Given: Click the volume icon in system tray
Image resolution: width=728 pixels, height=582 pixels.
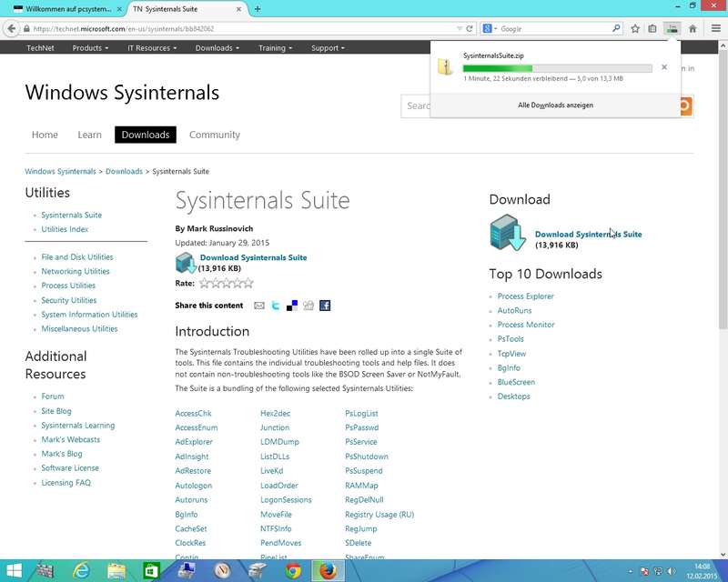Looking at the screenshot, I should (672, 571).
